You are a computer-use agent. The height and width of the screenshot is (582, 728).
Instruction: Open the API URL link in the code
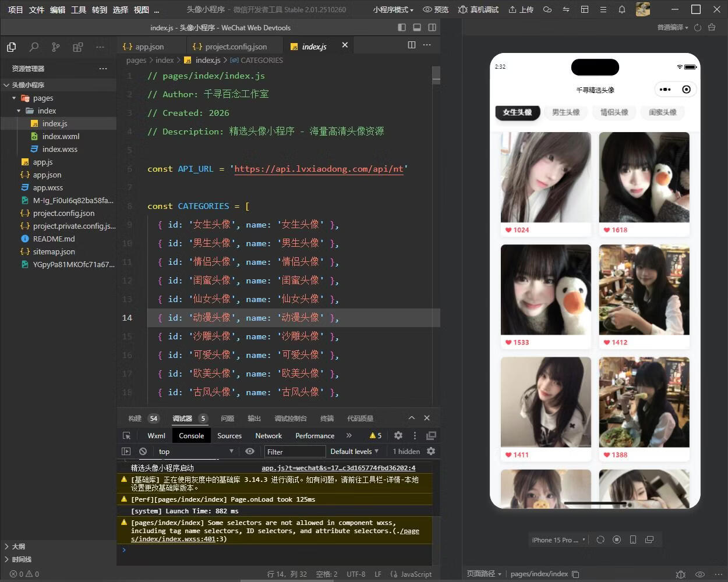319,169
